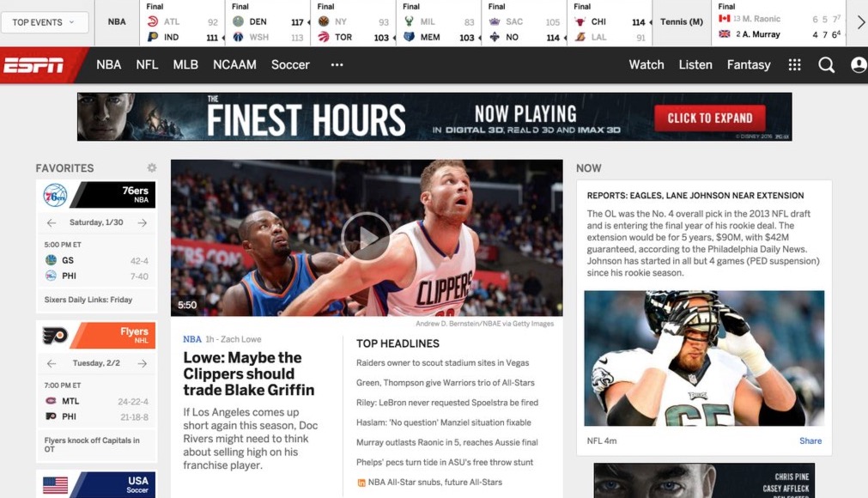Open Eagles Lane Johnson extension report

coord(695,195)
